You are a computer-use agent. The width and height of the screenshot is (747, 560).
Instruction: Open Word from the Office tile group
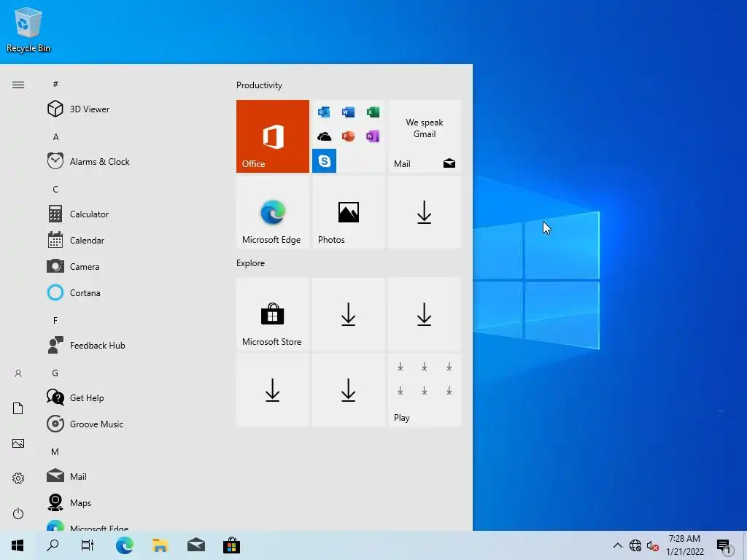(x=348, y=112)
